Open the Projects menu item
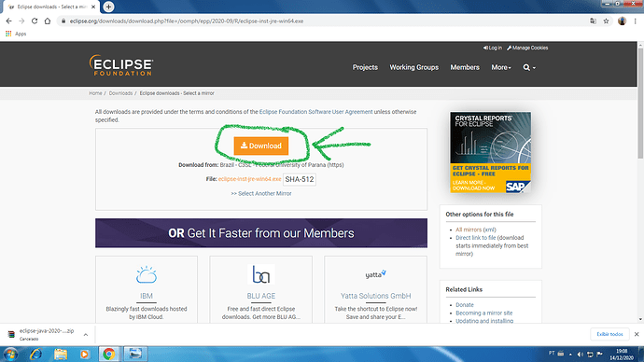 [365, 67]
